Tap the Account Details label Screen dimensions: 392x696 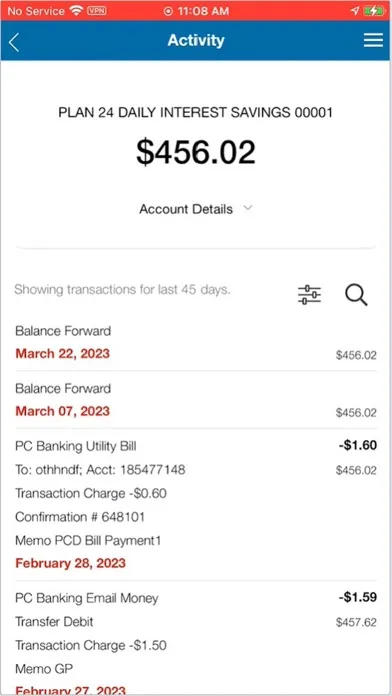[186, 209]
